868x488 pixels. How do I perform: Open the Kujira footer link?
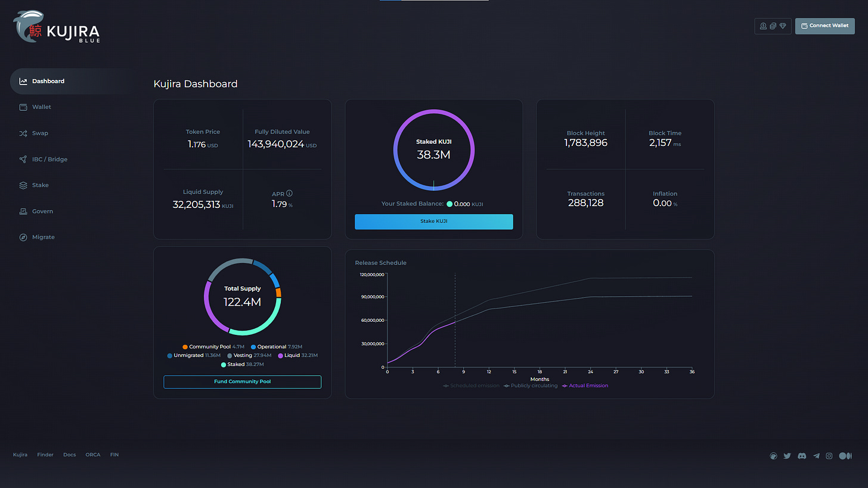point(20,455)
